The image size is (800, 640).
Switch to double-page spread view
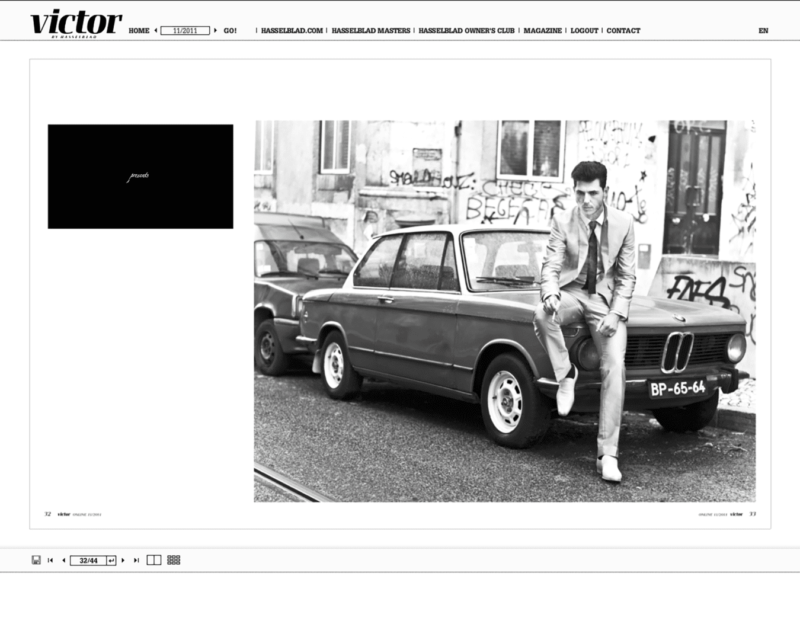point(154,560)
